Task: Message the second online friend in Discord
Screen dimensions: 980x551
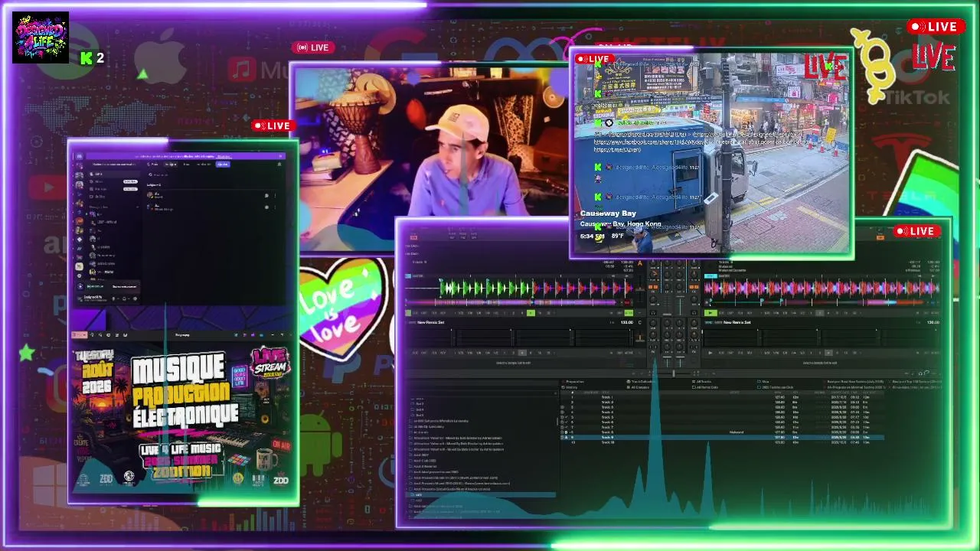Action: (266, 207)
